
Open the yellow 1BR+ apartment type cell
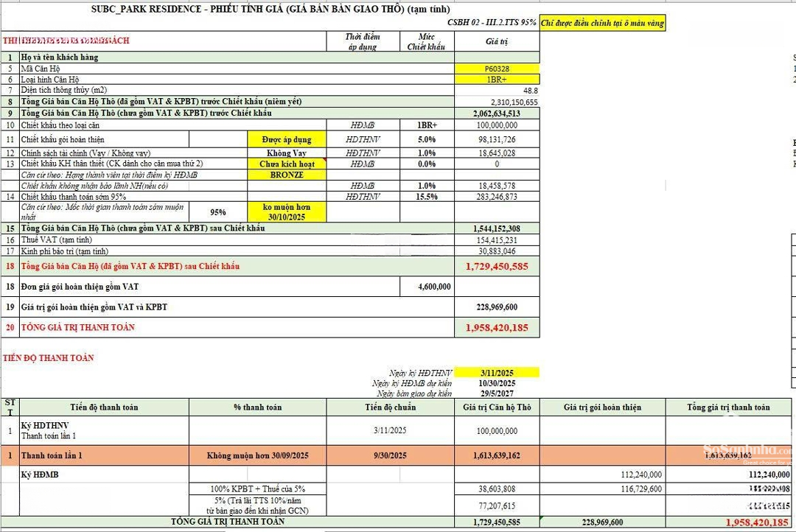coord(497,79)
